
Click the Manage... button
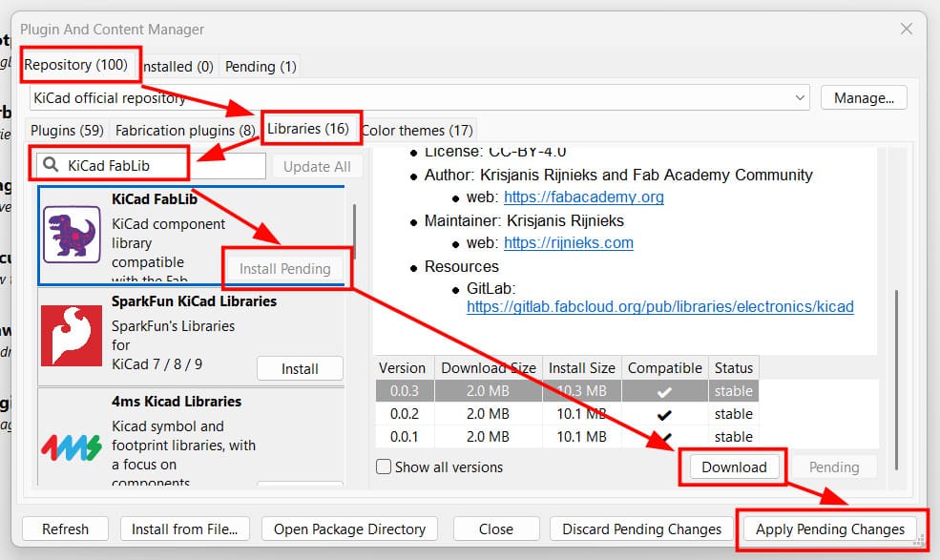[x=864, y=97]
